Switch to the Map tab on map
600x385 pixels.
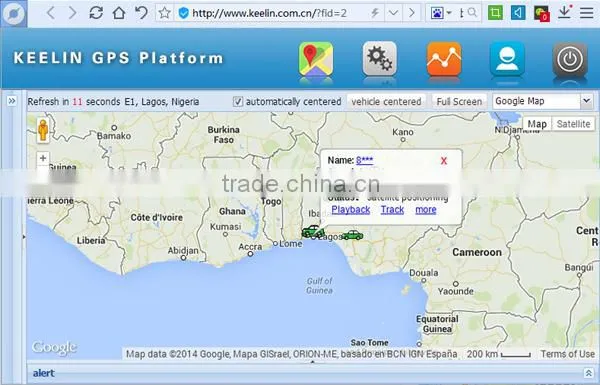pyautogui.click(x=537, y=124)
